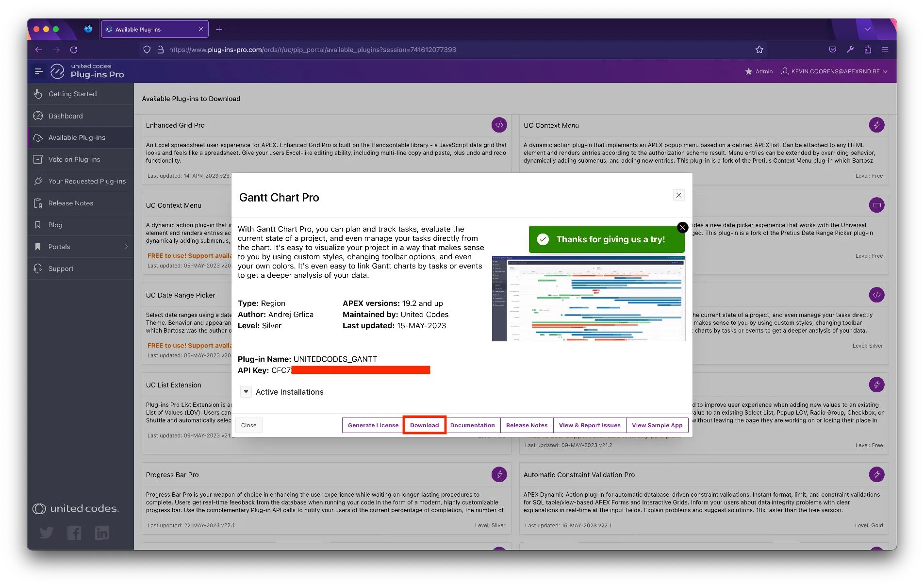Expand the Portals submenu
The height and width of the screenshot is (586, 924).
pyautogui.click(x=126, y=247)
